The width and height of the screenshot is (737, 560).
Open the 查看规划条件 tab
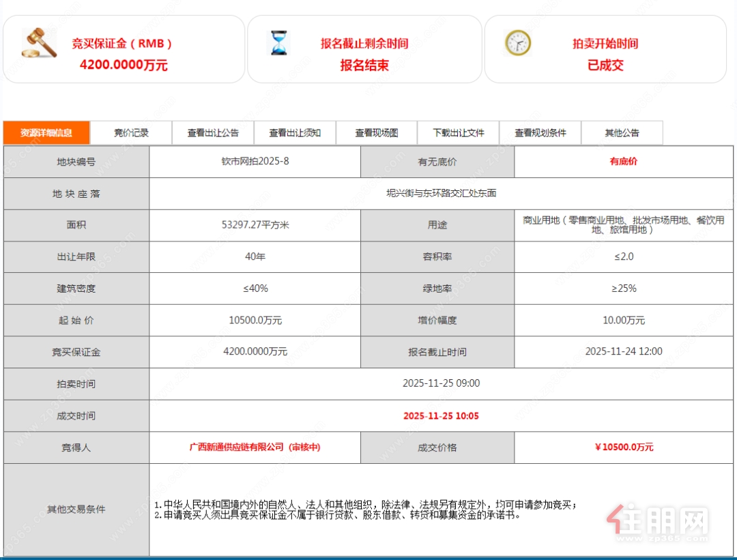tap(540, 133)
